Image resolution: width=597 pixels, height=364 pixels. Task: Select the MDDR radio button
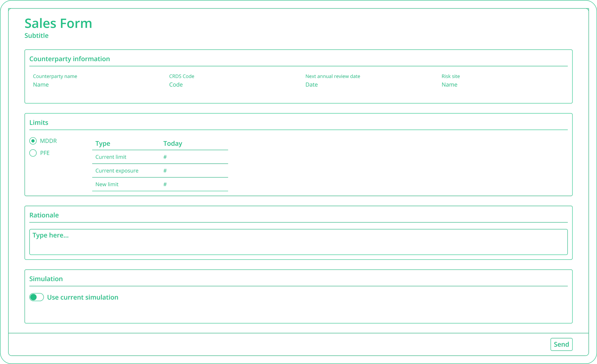point(33,141)
